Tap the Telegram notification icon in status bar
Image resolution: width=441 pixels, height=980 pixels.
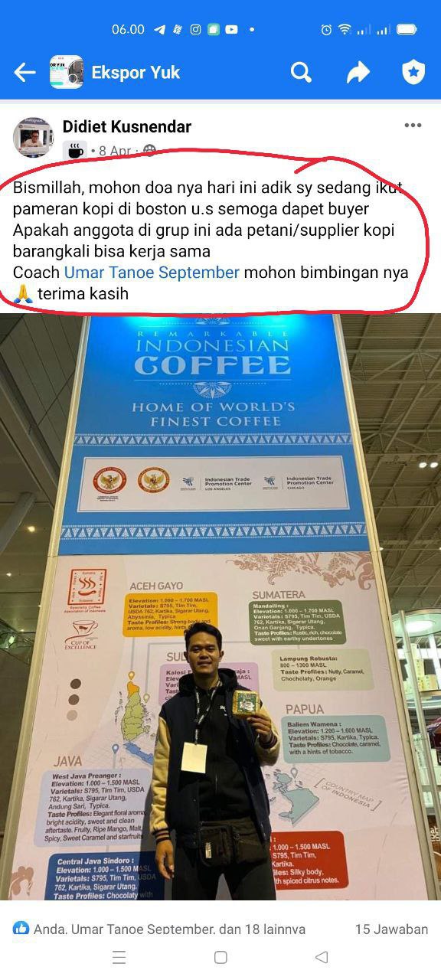click(160, 30)
